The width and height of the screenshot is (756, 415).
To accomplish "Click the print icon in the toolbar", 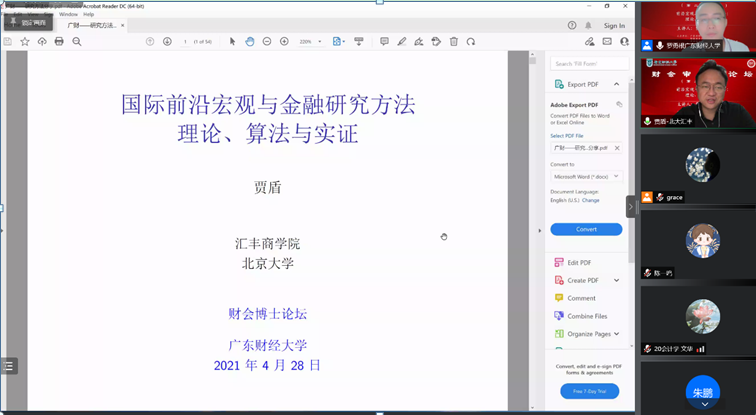I will click(59, 41).
